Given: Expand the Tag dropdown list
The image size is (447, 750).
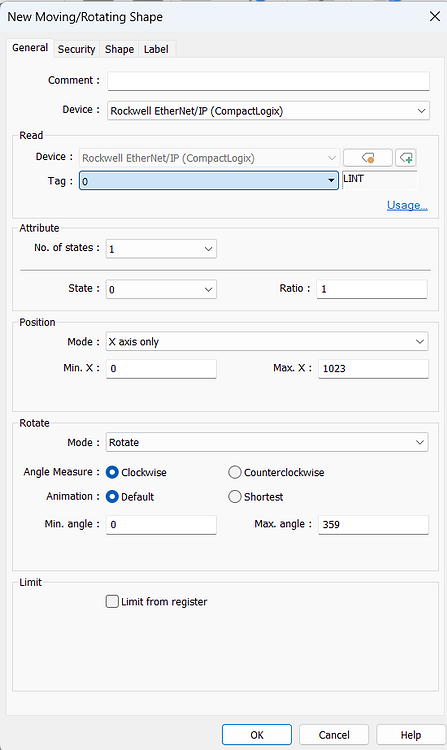Looking at the screenshot, I should tap(331, 181).
